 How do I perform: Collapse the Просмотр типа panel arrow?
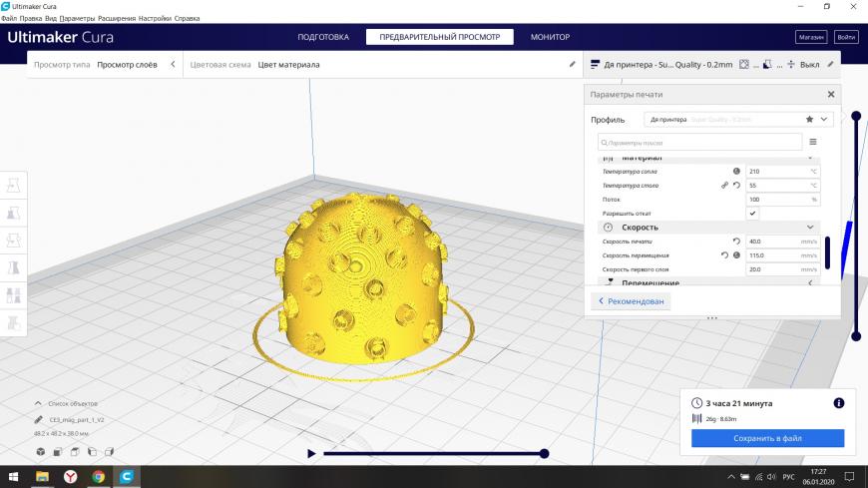pyautogui.click(x=173, y=64)
